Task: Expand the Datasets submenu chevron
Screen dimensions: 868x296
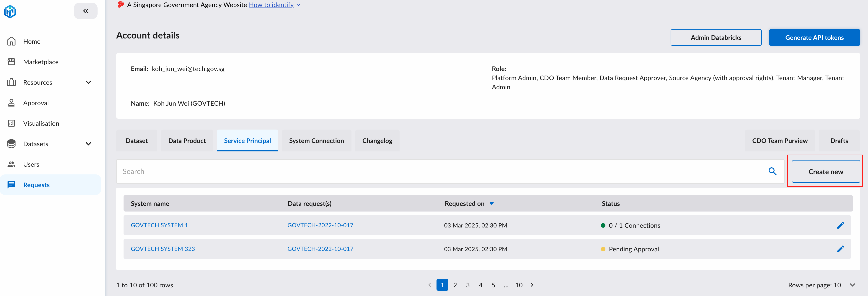Action: click(x=89, y=144)
